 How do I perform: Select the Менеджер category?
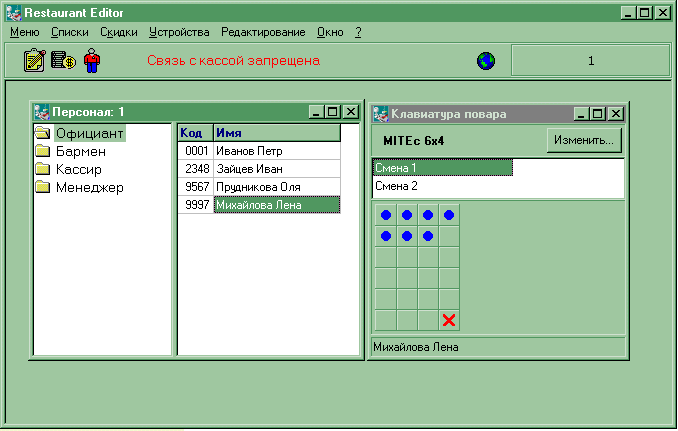click(x=90, y=188)
